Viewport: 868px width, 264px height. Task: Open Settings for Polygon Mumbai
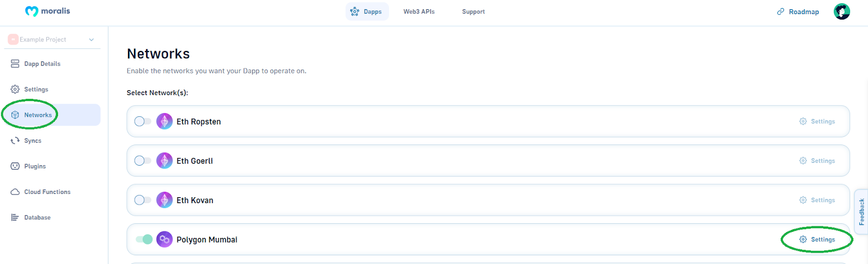coord(817,239)
